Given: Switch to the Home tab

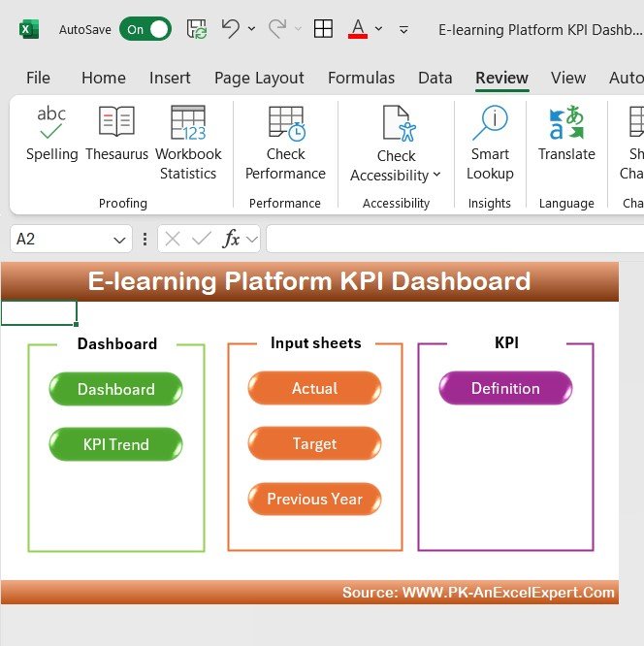Looking at the screenshot, I should (x=104, y=78).
